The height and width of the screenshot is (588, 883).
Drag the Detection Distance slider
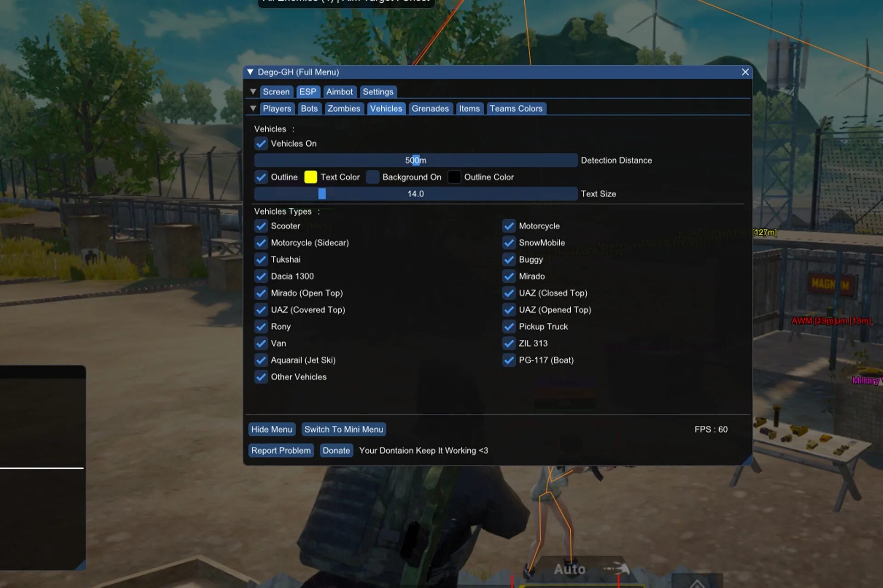[x=414, y=160]
